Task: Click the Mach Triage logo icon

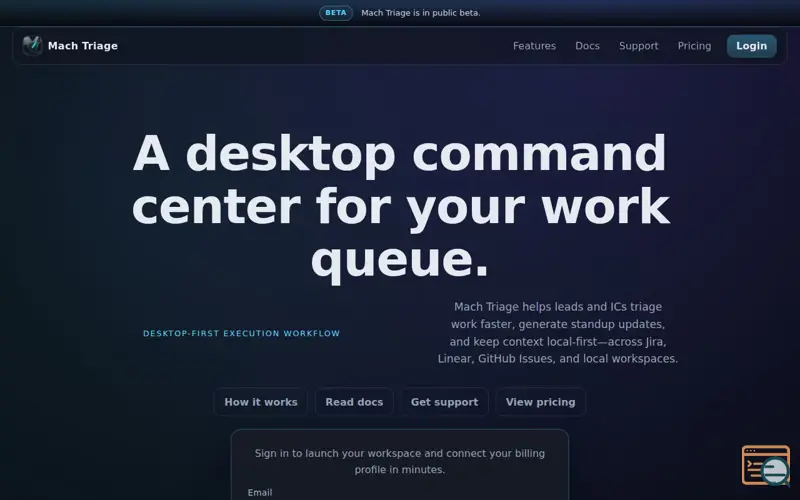Action: pos(32,46)
